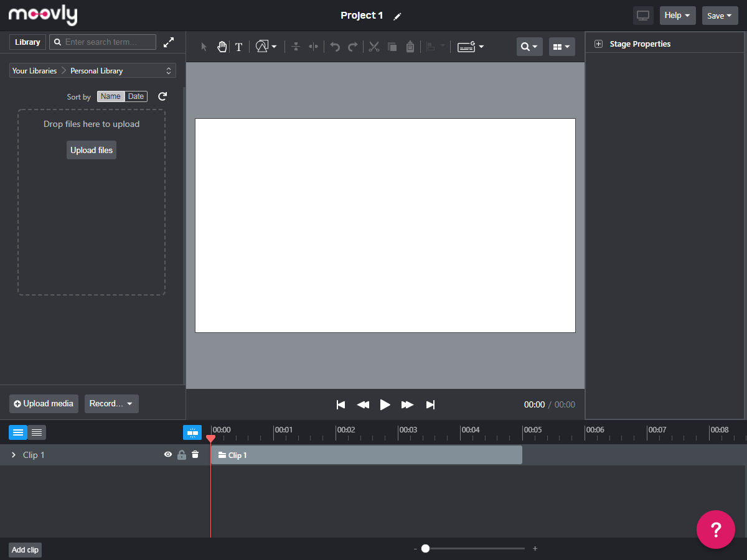Click the undo arrow icon
The height and width of the screenshot is (560, 747).
[x=335, y=47]
